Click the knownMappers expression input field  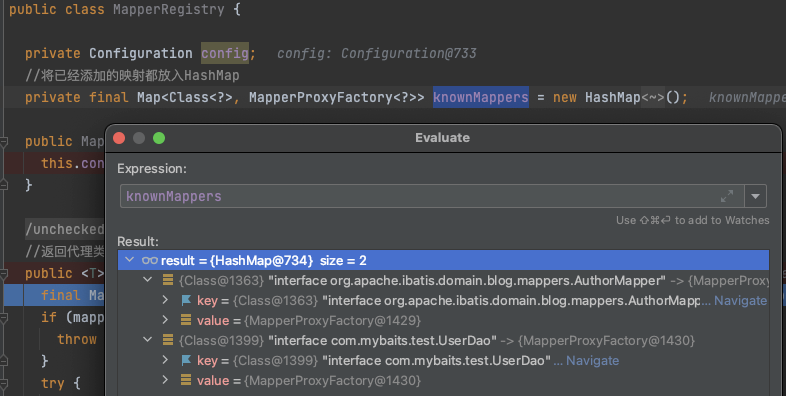[432, 196]
